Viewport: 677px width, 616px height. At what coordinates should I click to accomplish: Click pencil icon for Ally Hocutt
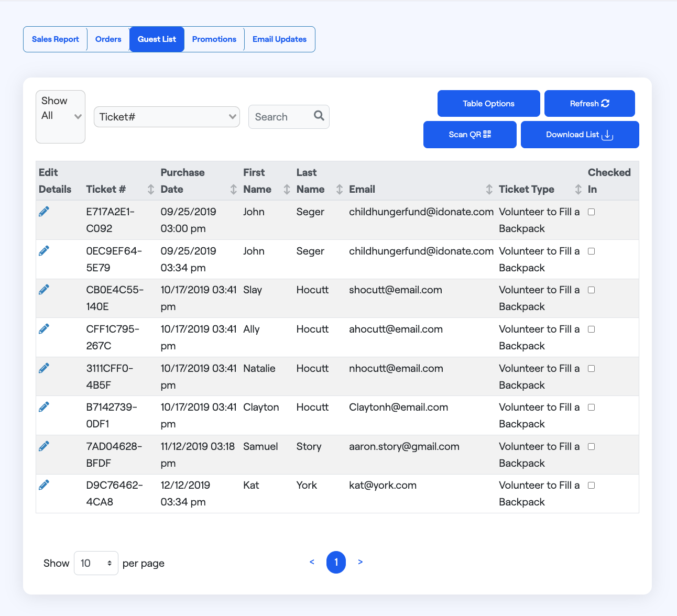pyautogui.click(x=44, y=328)
